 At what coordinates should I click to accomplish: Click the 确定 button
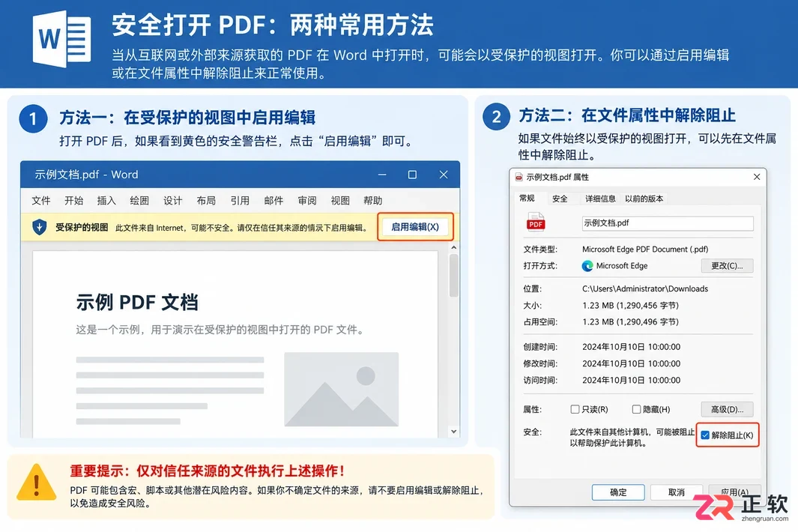click(618, 492)
